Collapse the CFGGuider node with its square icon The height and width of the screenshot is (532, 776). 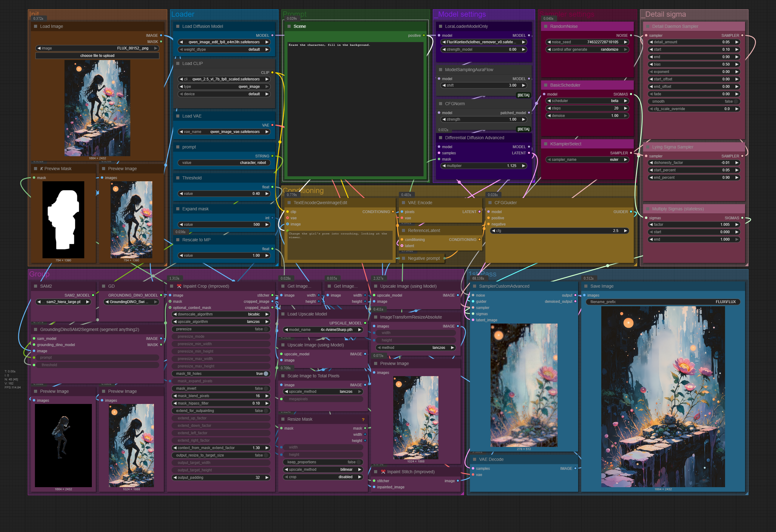pos(490,203)
